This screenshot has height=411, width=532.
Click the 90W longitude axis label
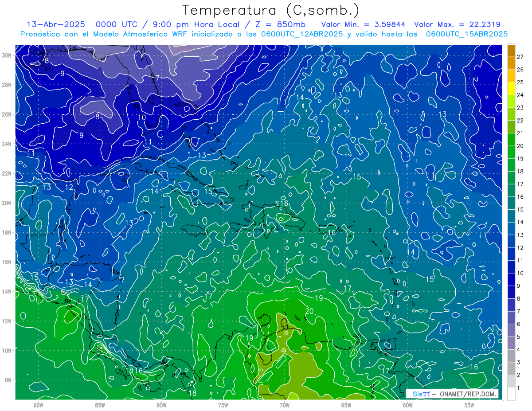[x=38, y=405]
